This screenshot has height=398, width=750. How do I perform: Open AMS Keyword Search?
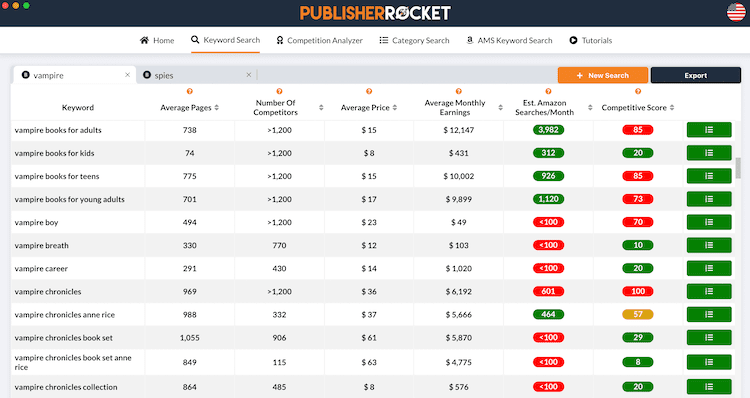tap(509, 41)
